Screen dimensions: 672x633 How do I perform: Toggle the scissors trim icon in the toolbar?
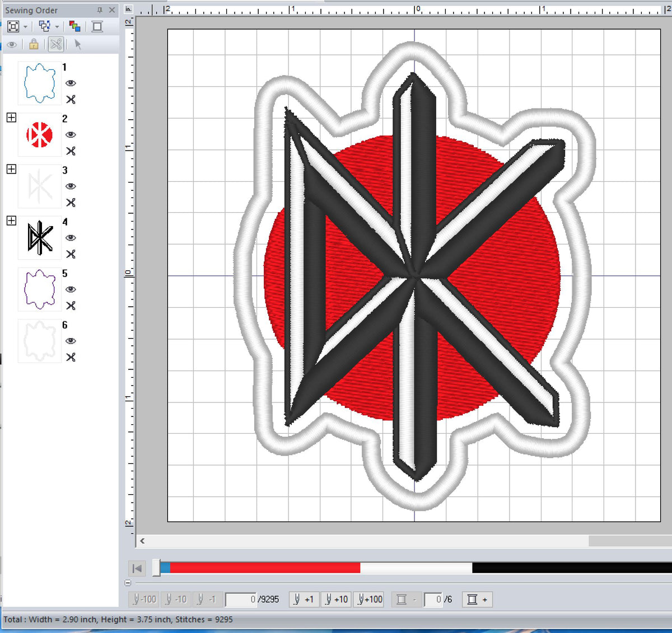[56, 44]
